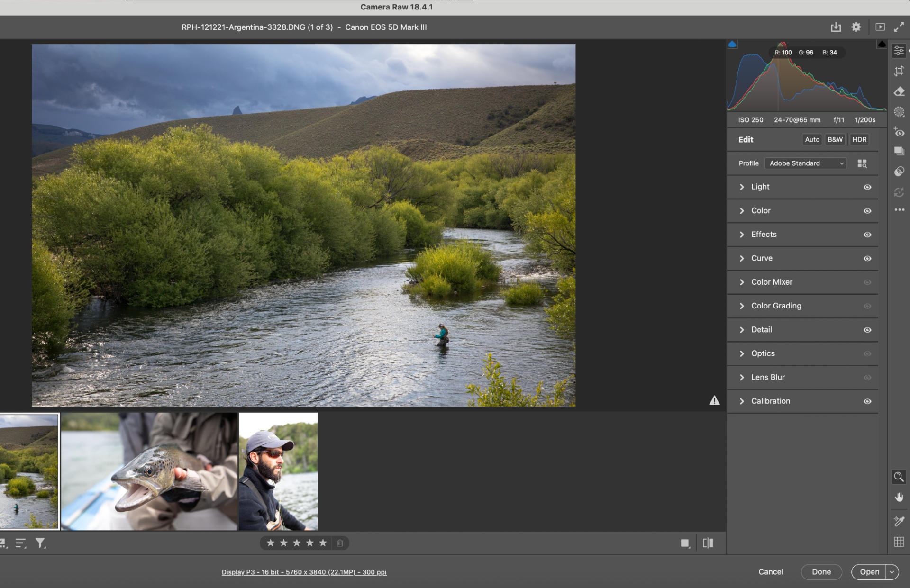Select the Edit sliders tool icon
The image size is (910, 588).
click(x=899, y=51)
